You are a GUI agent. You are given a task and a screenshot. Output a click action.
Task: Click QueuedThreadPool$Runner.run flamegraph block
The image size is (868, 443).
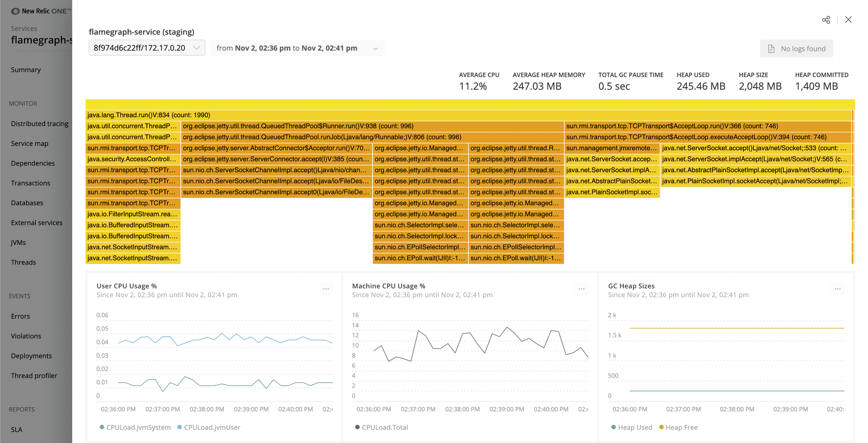372,126
